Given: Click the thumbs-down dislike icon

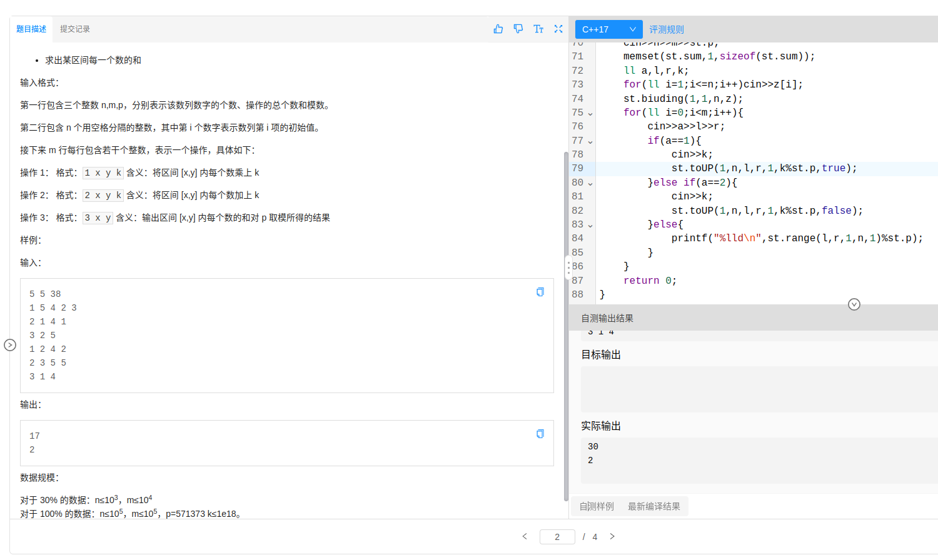Looking at the screenshot, I should tap(518, 29).
